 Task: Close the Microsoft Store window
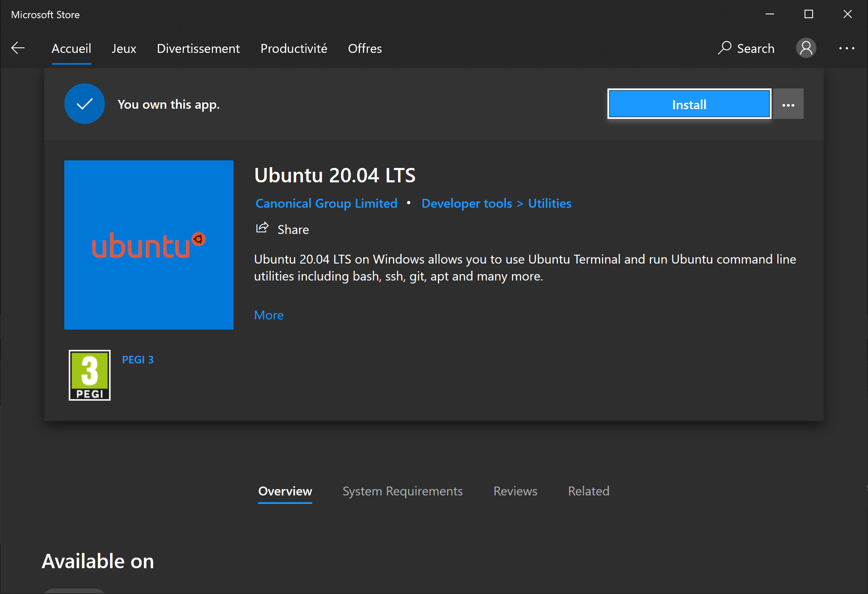[x=848, y=14]
